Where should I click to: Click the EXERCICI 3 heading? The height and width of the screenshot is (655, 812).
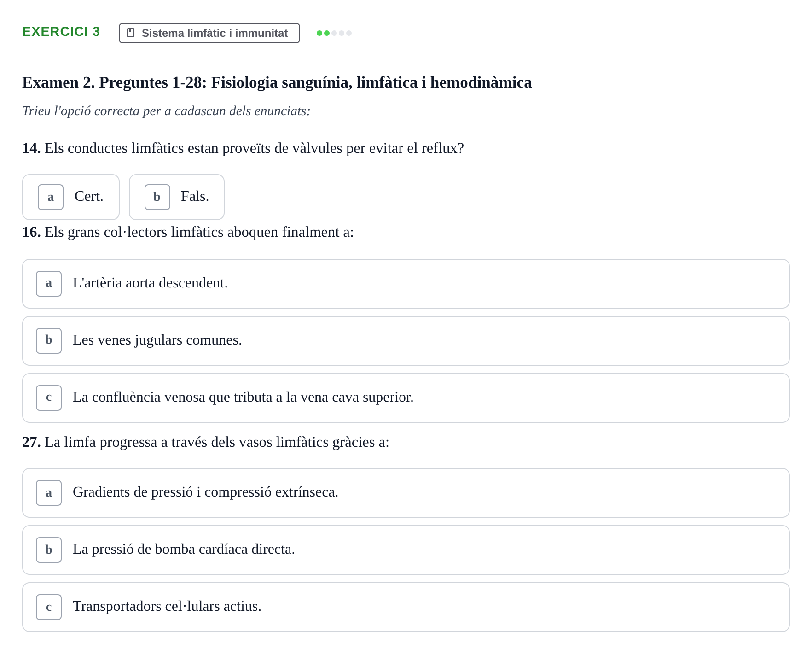point(61,31)
